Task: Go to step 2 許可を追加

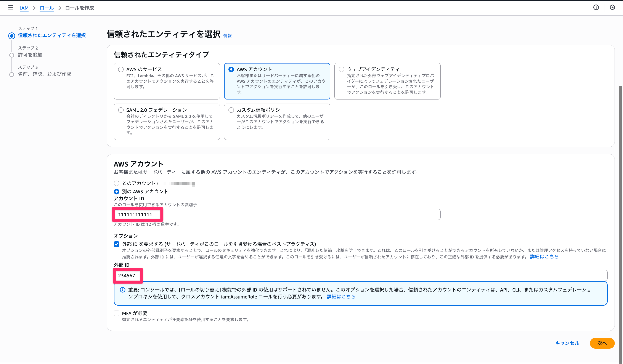Action: tap(30, 55)
